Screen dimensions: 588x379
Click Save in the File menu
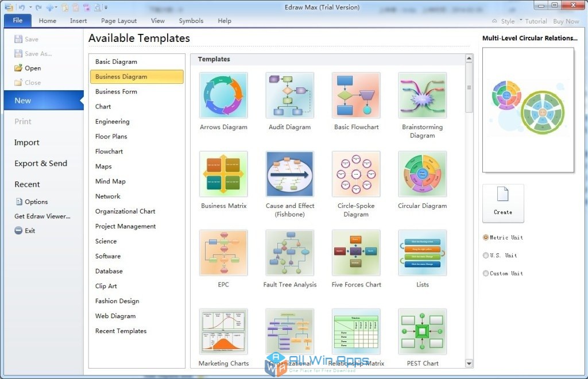click(26, 39)
